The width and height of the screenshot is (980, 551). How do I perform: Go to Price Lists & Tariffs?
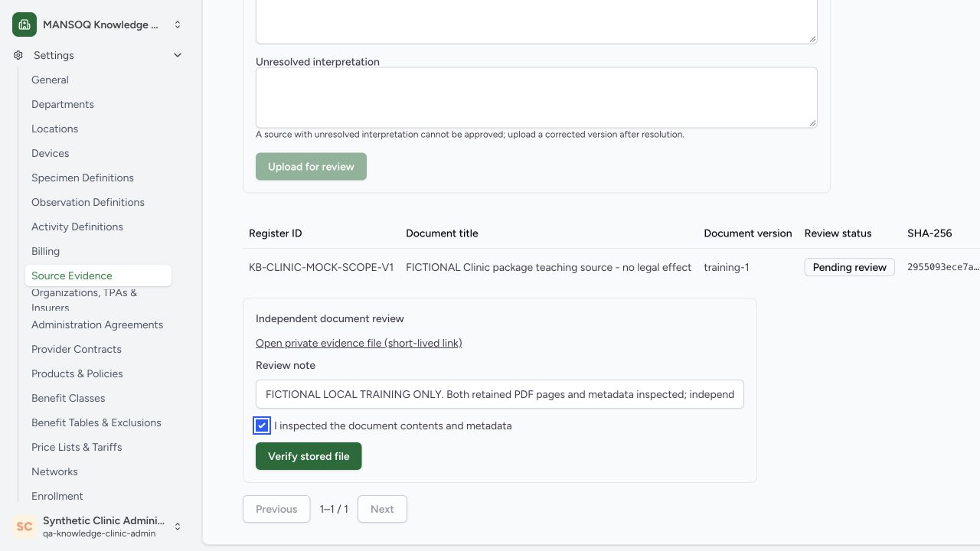coord(77,447)
